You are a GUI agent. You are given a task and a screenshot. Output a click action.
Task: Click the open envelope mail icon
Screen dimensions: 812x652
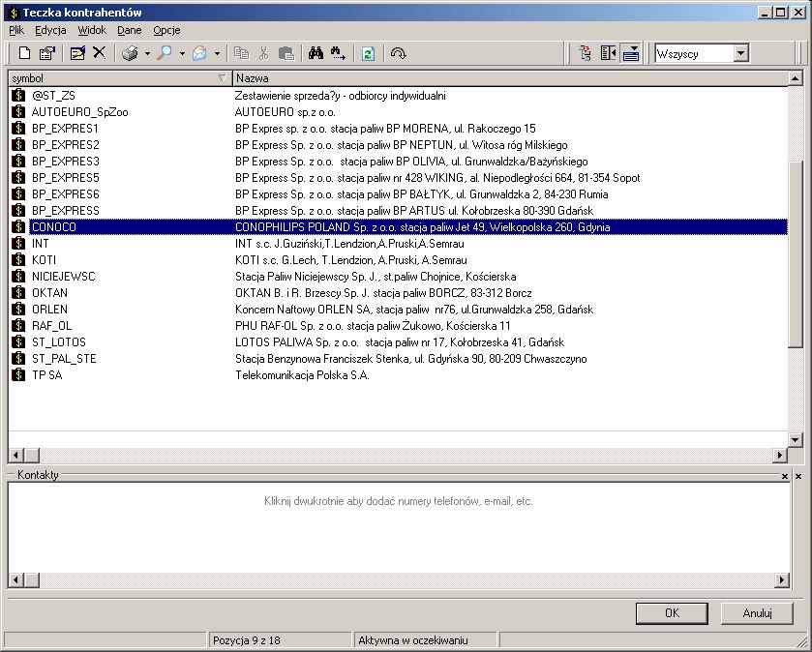(x=199, y=53)
